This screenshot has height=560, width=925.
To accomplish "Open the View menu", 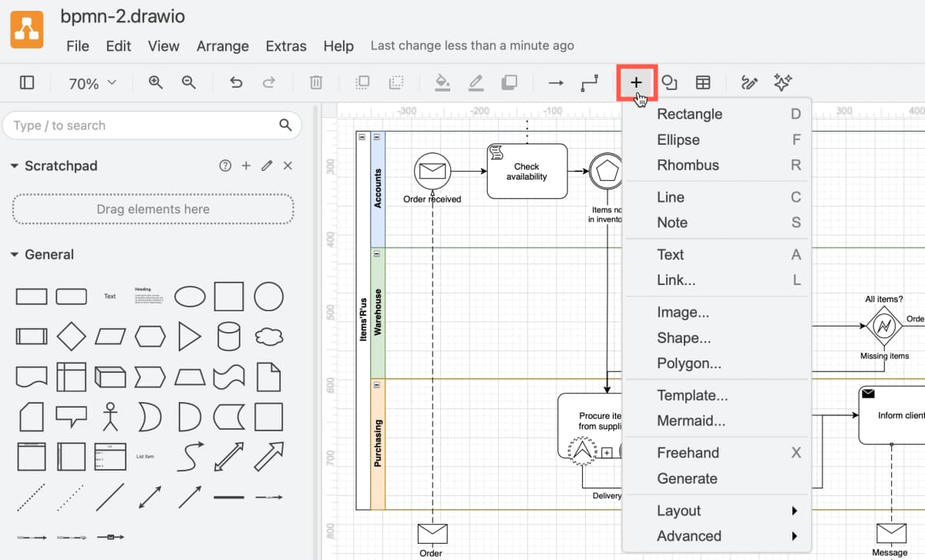I will (x=163, y=46).
